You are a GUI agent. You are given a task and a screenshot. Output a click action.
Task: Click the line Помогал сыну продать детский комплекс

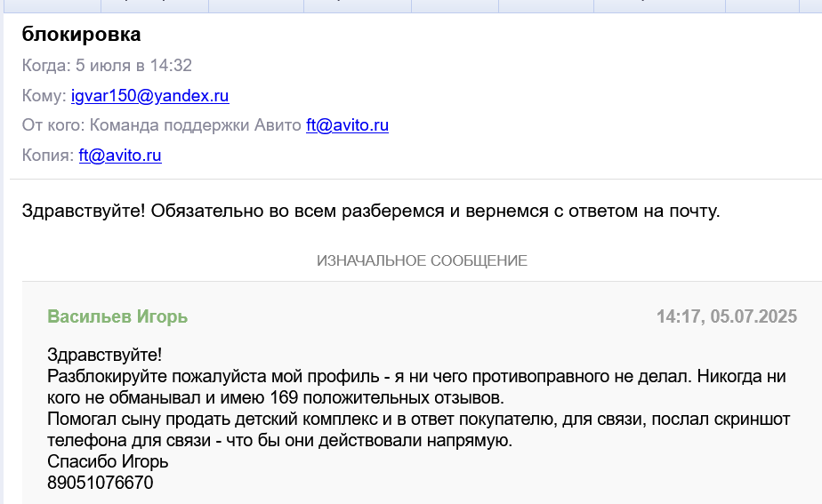point(213,420)
